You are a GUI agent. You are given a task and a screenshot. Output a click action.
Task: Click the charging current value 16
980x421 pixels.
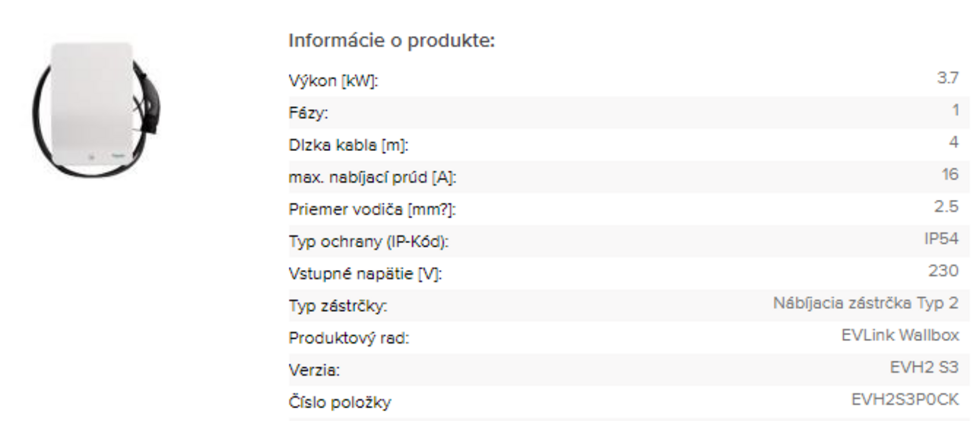coord(950,174)
